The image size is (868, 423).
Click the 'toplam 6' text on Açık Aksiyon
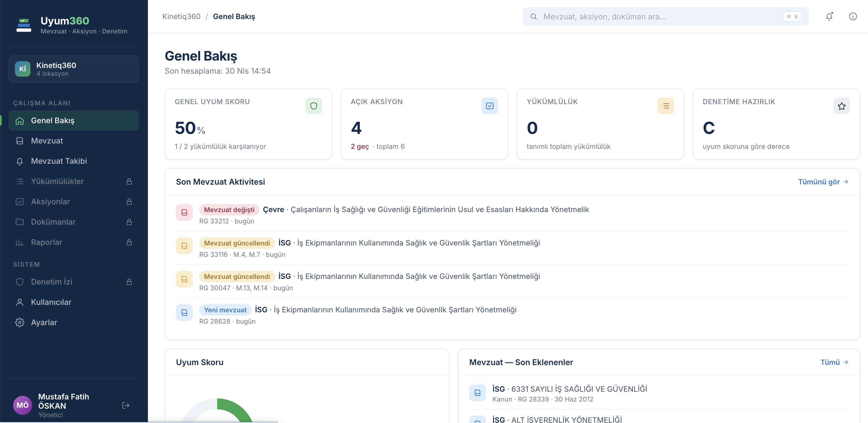[390, 146]
